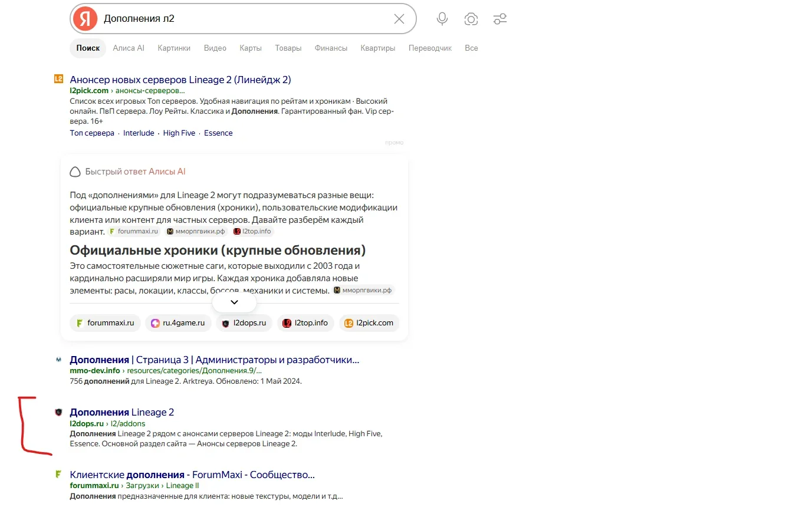Click the forummaxi.ru source chip
The image size is (812, 517).
tap(105, 323)
